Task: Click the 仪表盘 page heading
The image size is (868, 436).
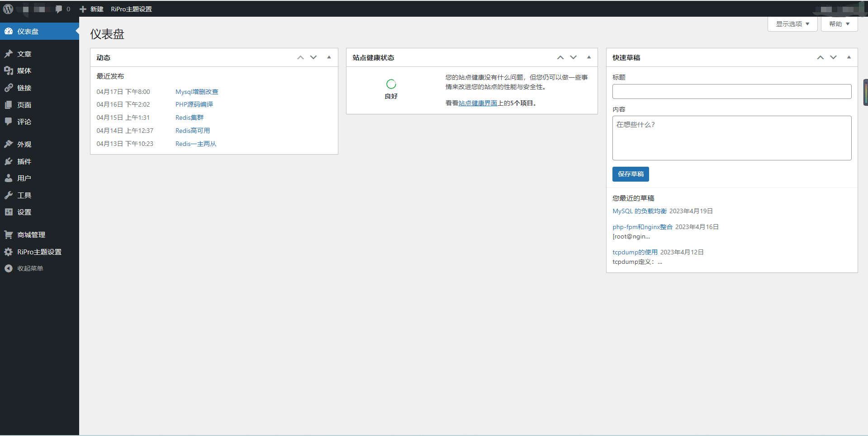Action: coord(107,34)
